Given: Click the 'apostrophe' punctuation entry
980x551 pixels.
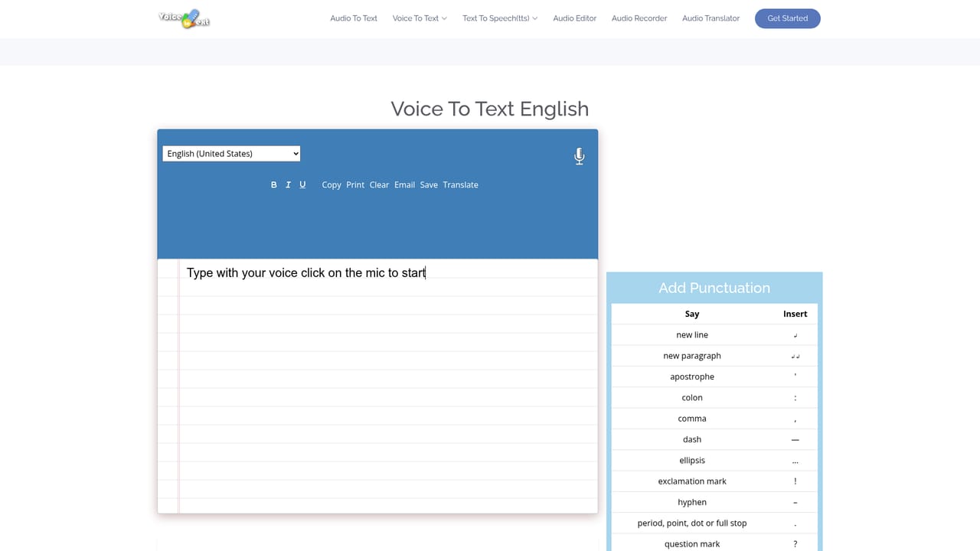Looking at the screenshot, I should (714, 377).
